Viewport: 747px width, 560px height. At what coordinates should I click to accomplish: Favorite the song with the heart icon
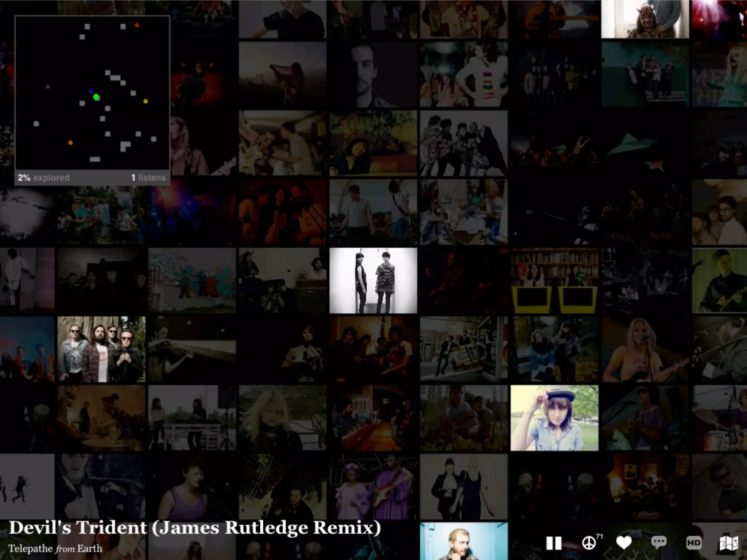tap(624, 543)
